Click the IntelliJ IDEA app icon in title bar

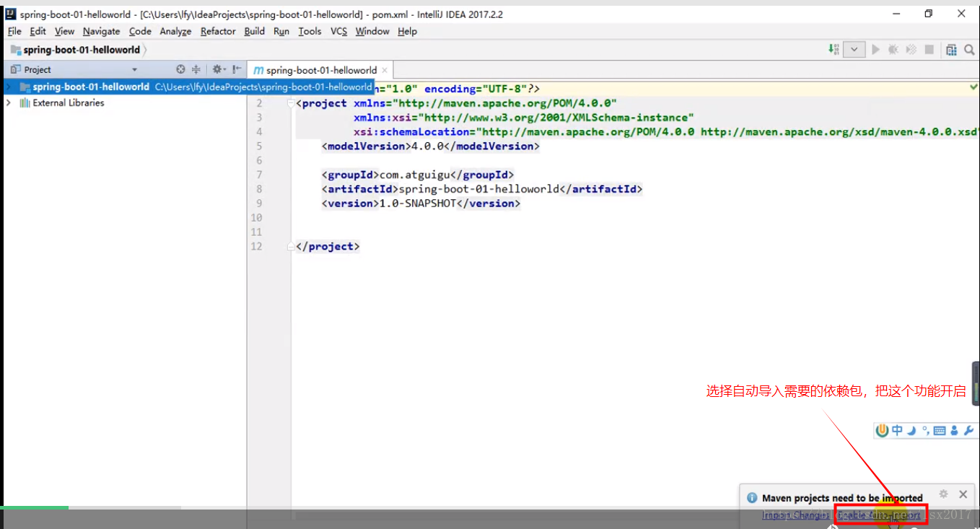click(11, 14)
